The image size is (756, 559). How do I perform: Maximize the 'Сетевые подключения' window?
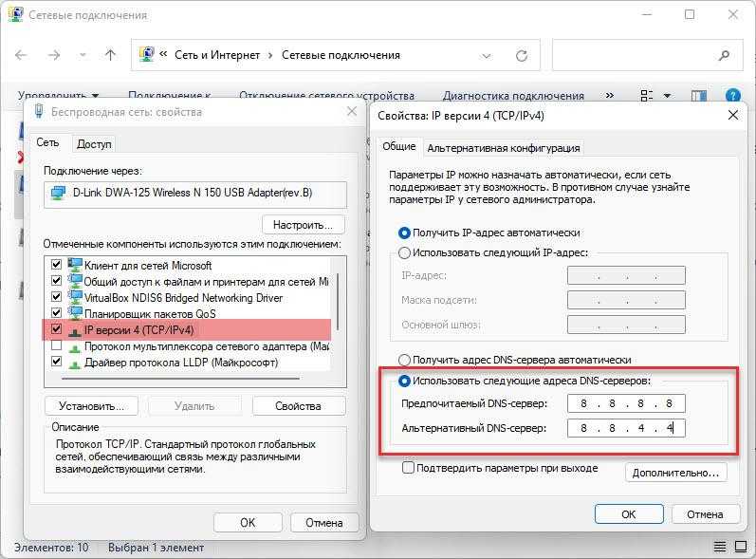point(690,14)
